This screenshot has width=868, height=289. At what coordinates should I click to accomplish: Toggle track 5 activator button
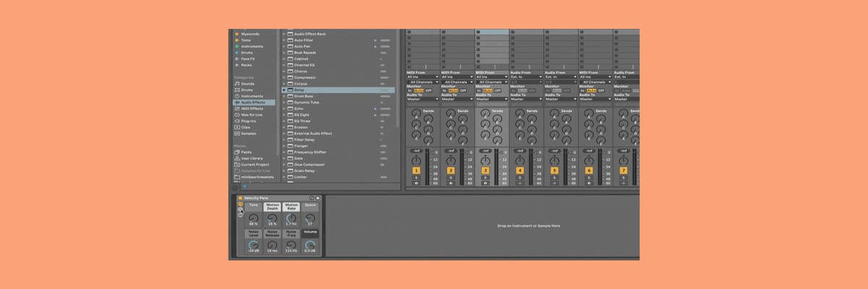pos(554,171)
